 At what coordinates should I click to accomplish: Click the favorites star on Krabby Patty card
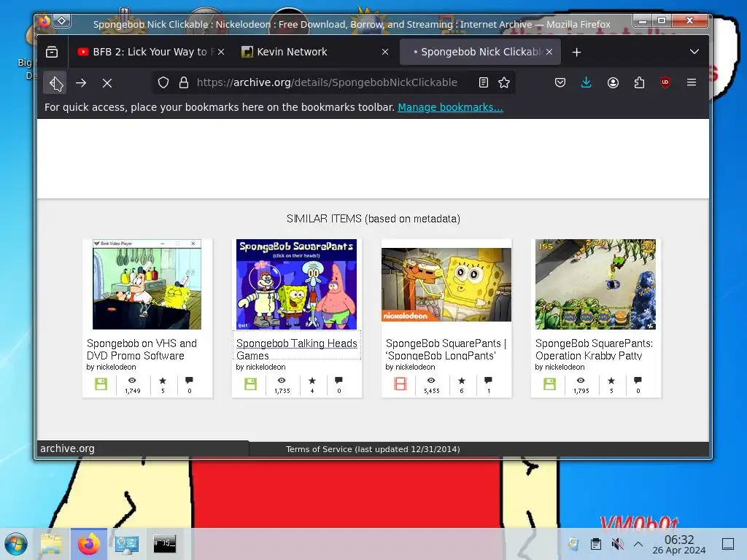611,381
